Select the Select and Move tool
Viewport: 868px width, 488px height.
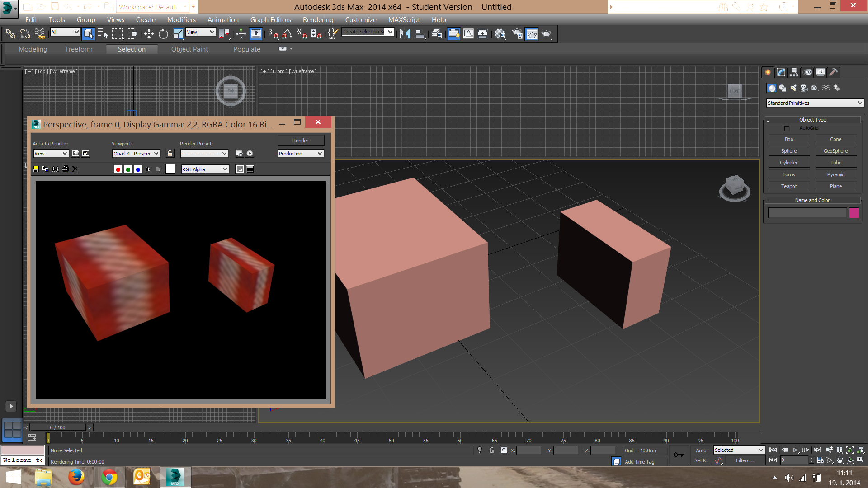tap(149, 34)
